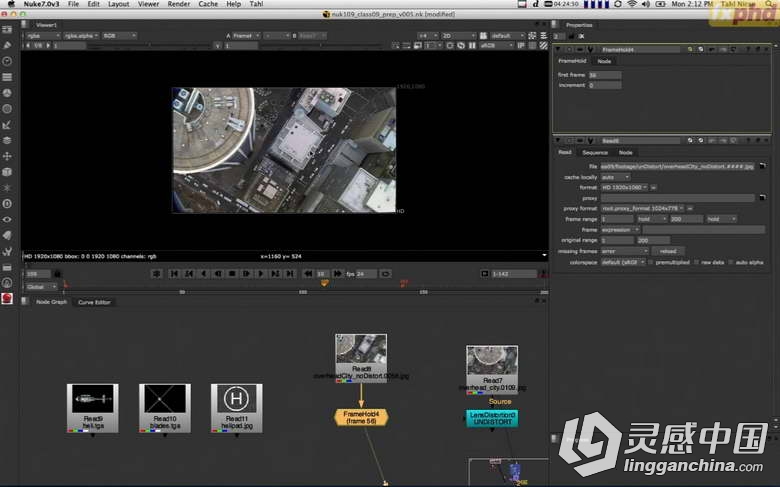Open the rgba.alpha channel dropdown
780x487 pixels.
pos(81,36)
